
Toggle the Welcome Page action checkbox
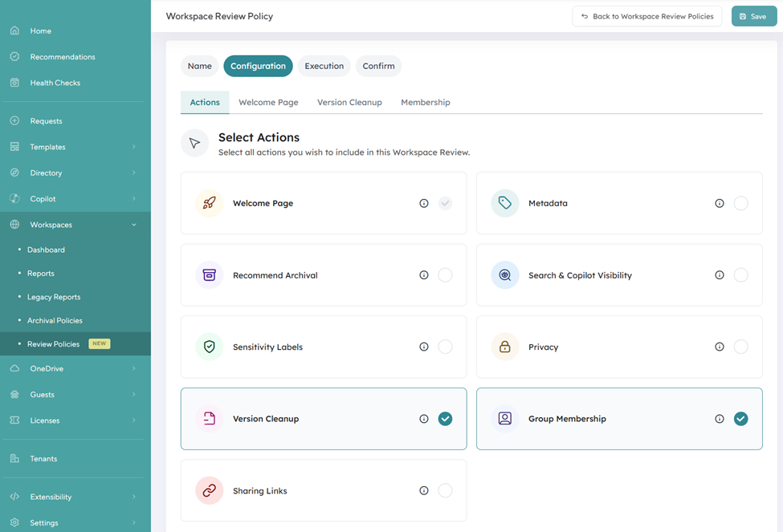coord(446,203)
